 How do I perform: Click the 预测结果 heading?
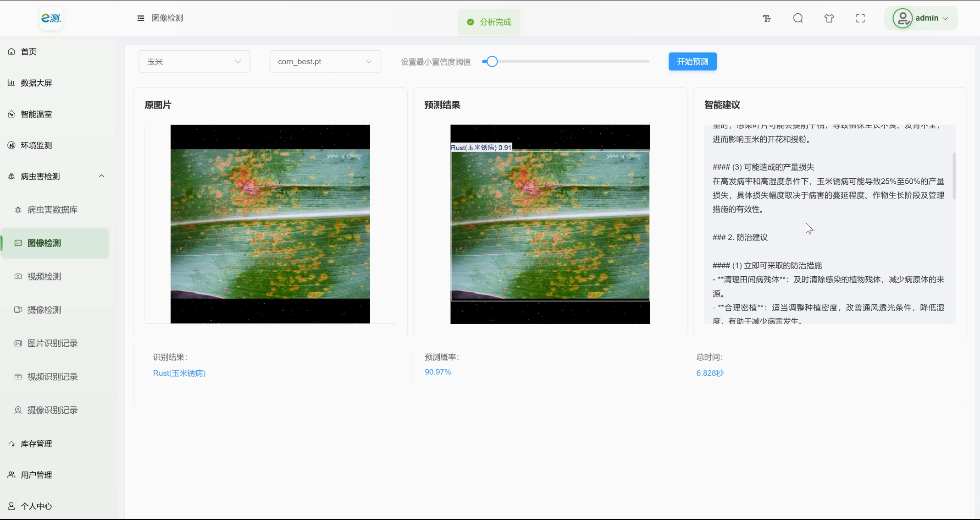coord(442,105)
